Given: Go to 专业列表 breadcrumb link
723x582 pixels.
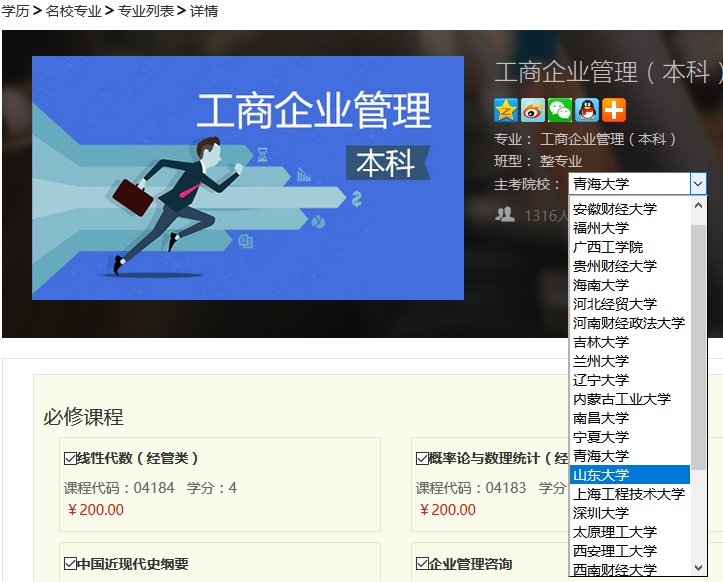Looking at the screenshot, I should tap(146, 11).
